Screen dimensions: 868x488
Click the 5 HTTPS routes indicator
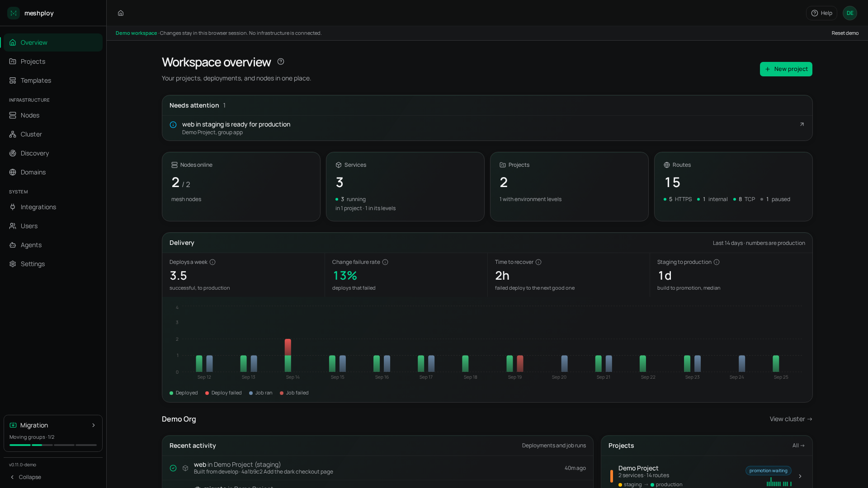(678, 199)
